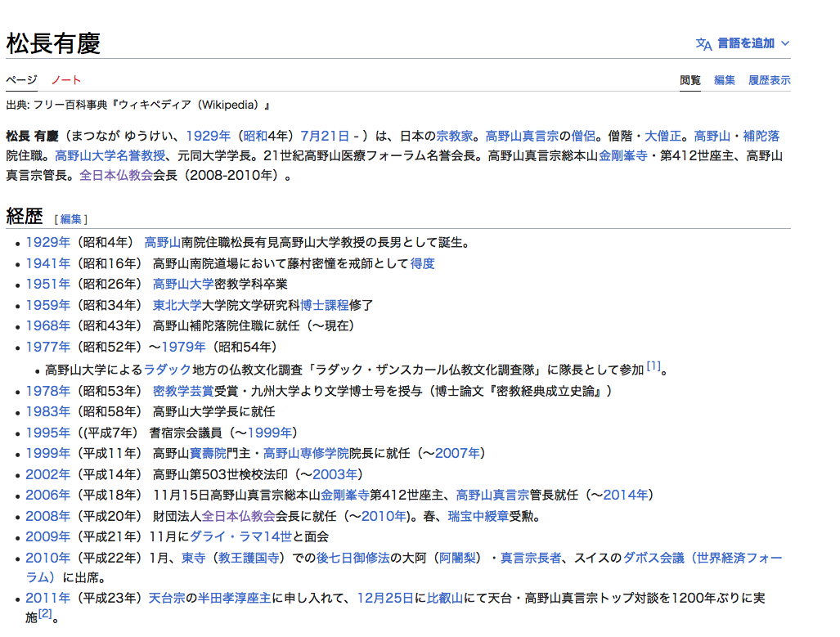
Task: Open the 後七日御修法 link
Action: (x=353, y=558)
